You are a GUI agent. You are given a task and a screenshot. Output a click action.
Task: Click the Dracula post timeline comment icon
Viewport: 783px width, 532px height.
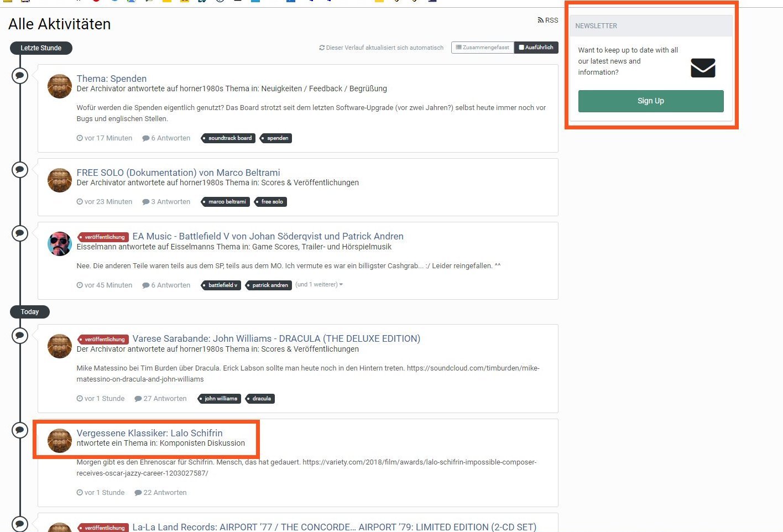tap(20, 335)
